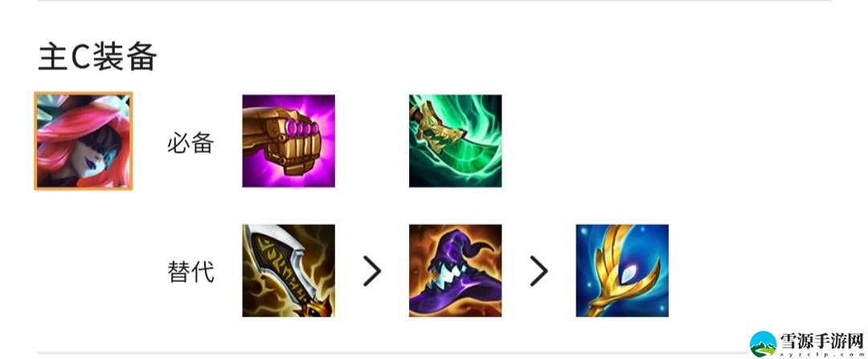Click the chevron between sword and hat
This screenshot has width=868, height=359.
(372, 271)
